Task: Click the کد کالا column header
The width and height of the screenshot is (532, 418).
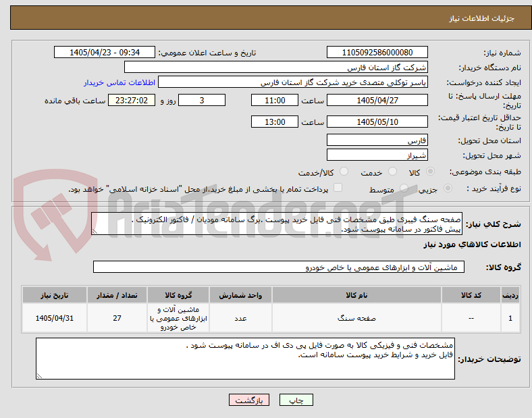Action: (471, 295)
